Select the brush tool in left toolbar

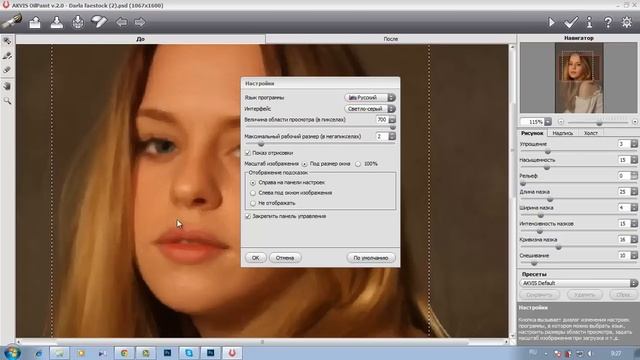tap(7, 56)
